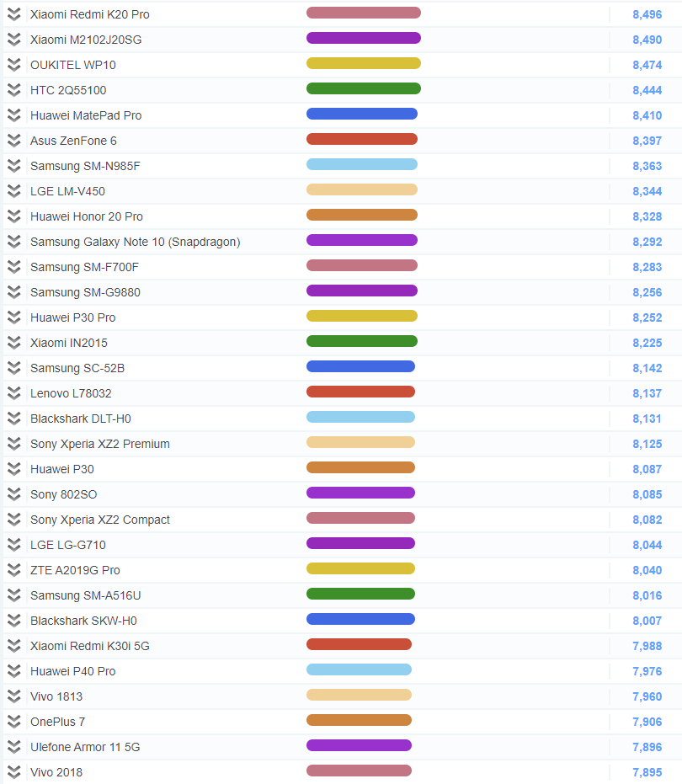Click the tan bar for LGE LM-V450
This screenshot has width=682, height=784.
(362, 189)
